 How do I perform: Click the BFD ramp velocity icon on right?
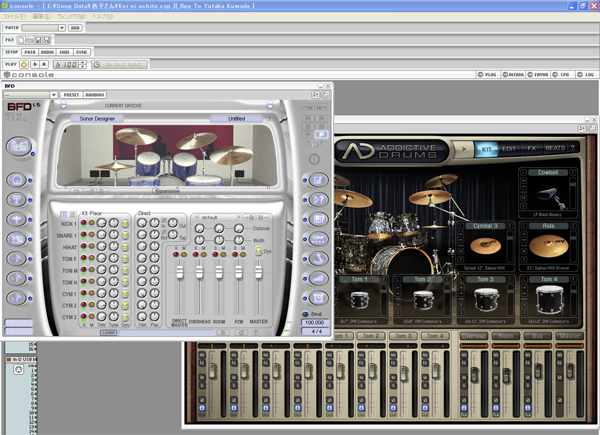coord(318,279)
